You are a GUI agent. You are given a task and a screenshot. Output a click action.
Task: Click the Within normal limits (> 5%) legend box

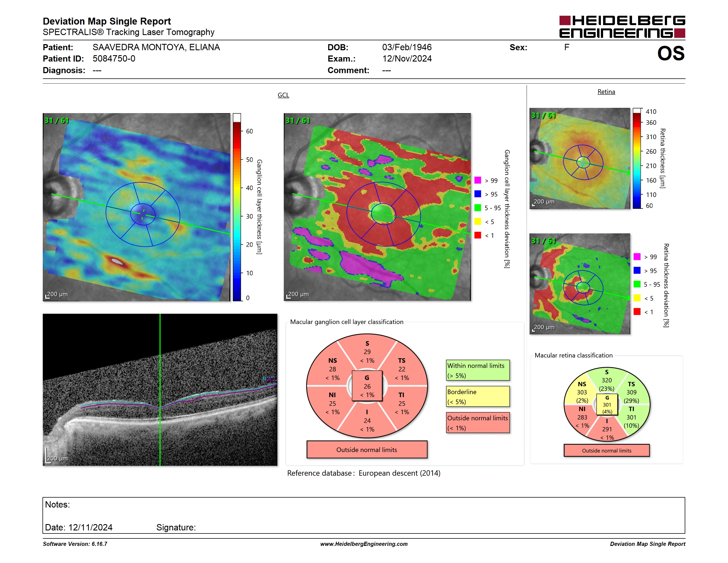(478, 370)
